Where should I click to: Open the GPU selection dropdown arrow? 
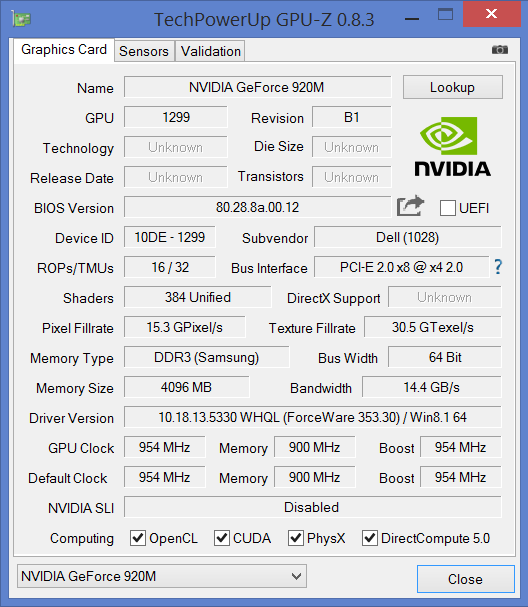297,576
